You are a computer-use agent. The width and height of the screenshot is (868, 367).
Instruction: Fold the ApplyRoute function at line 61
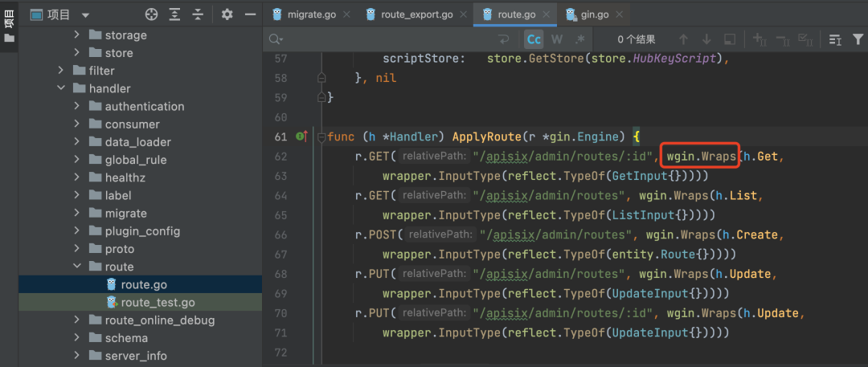pos(321,137)
